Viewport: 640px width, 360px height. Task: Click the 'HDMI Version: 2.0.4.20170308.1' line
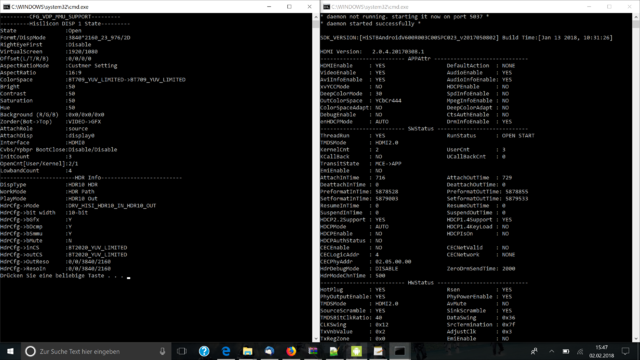[372, 52]
